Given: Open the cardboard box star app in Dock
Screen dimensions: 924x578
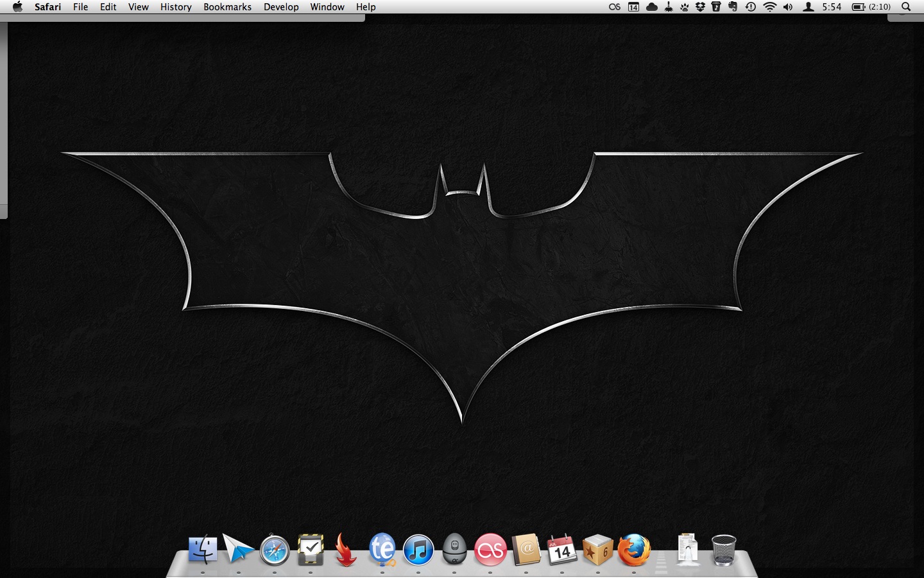Looking at the screenshot, I should [x=598, y=550].
